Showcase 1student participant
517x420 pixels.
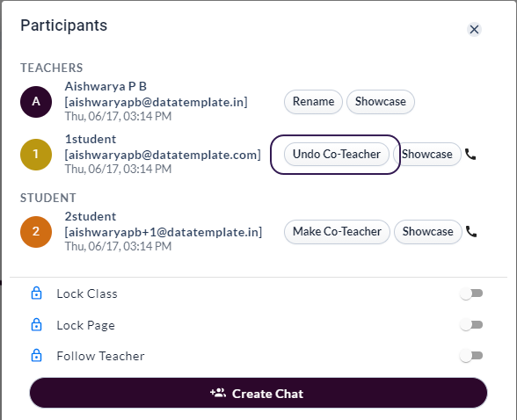427,154
